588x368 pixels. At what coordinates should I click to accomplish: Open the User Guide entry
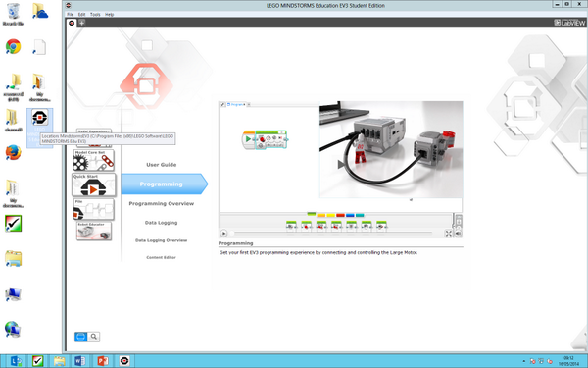162,165
